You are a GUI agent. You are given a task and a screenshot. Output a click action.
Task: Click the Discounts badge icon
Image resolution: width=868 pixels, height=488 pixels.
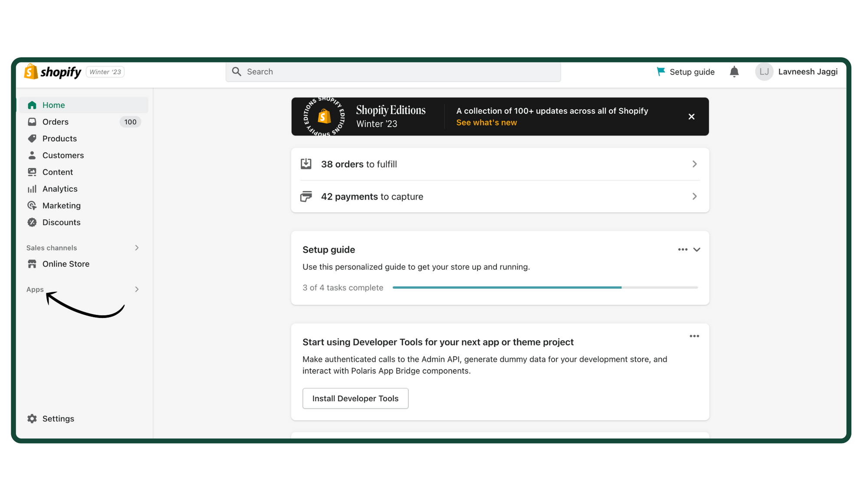32,222
